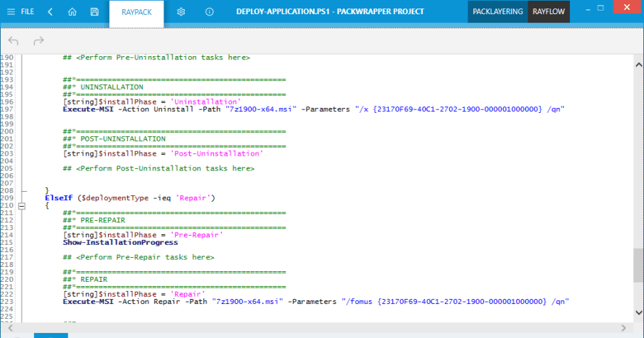
Task: Redo the last undone edit
Action: pyautogui.click(x=38, y=40)
